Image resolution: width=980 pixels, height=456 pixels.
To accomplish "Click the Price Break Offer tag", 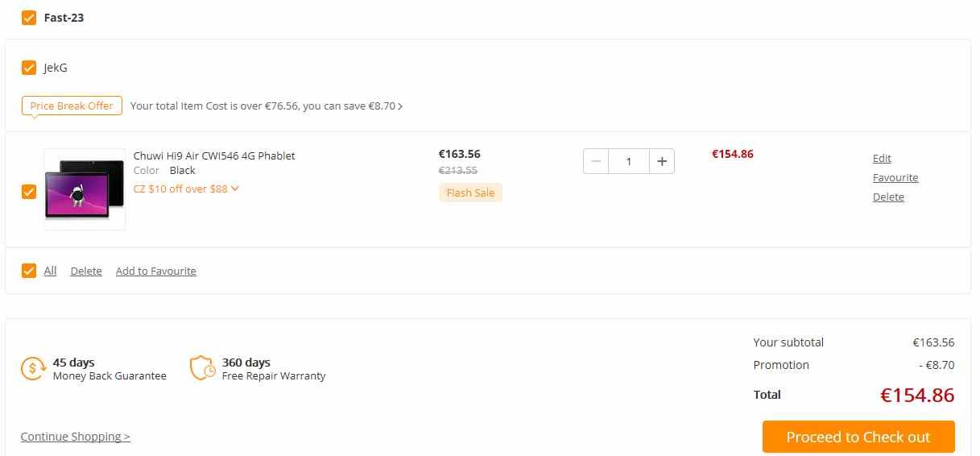I will pos(72,106).
